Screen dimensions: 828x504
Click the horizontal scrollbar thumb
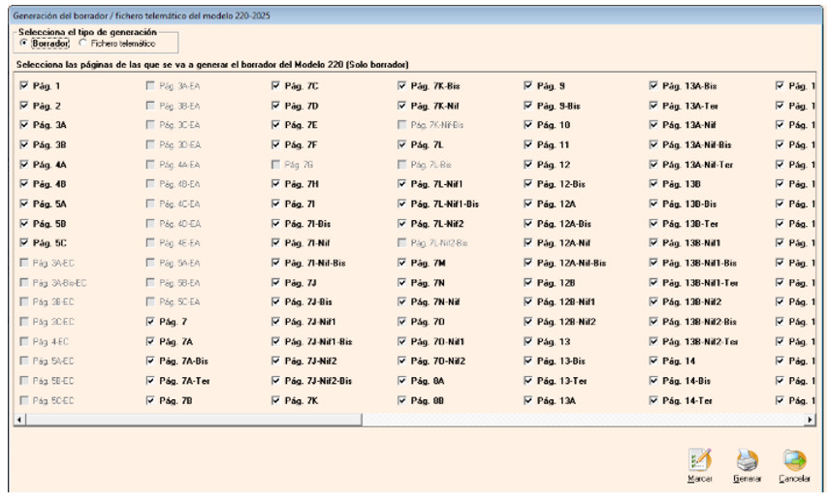(193, 420)
